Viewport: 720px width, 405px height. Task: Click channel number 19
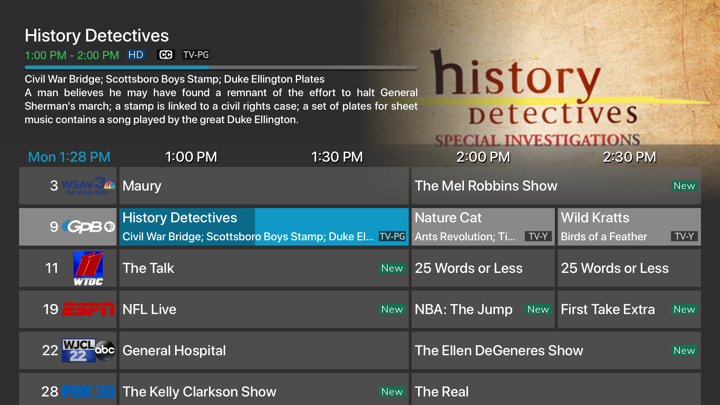51,309
